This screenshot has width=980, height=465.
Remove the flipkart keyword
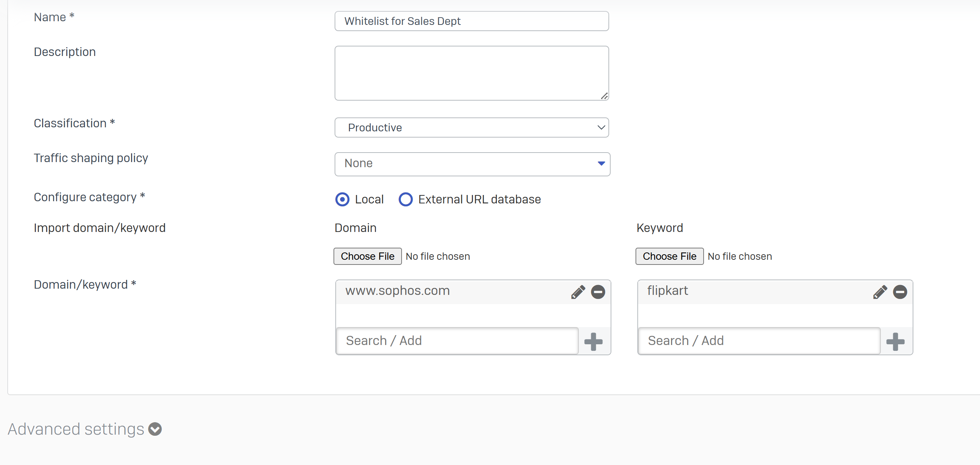pos(900,292)
